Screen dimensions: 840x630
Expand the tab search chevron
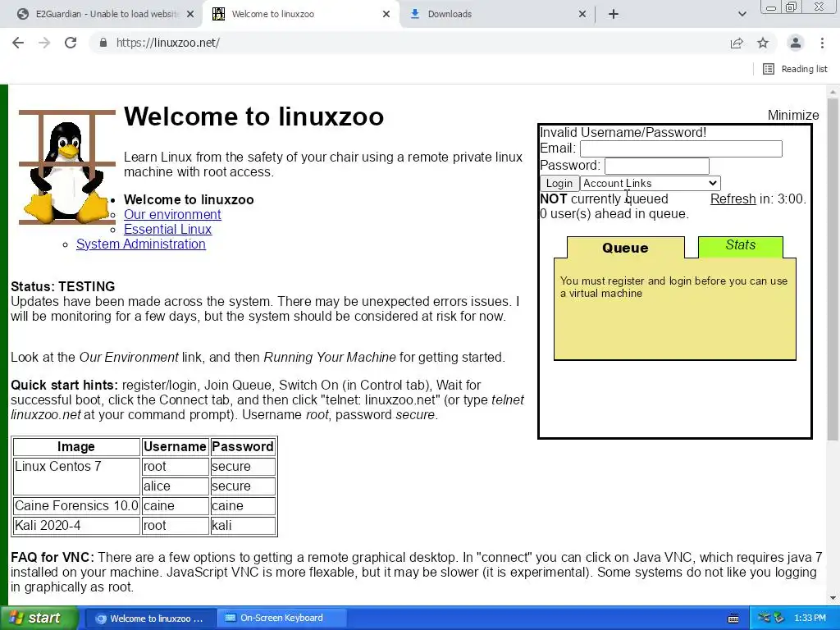click(742, 14)
